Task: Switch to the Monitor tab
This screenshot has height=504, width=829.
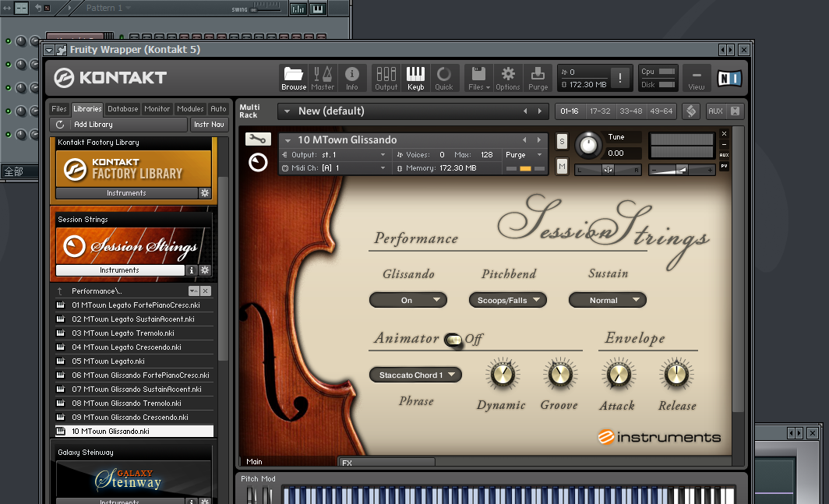Action: (157, 109)
